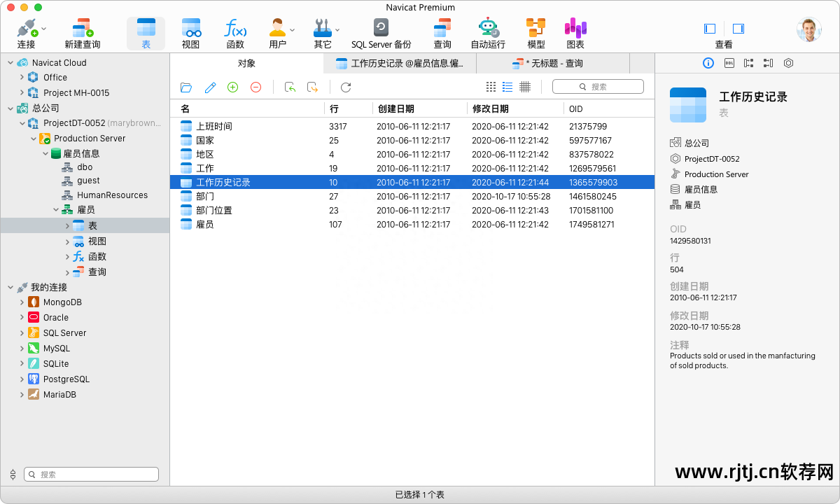Collapse the 我的连接 group
The height and width of the screenshot is (504, 840).
10,287
